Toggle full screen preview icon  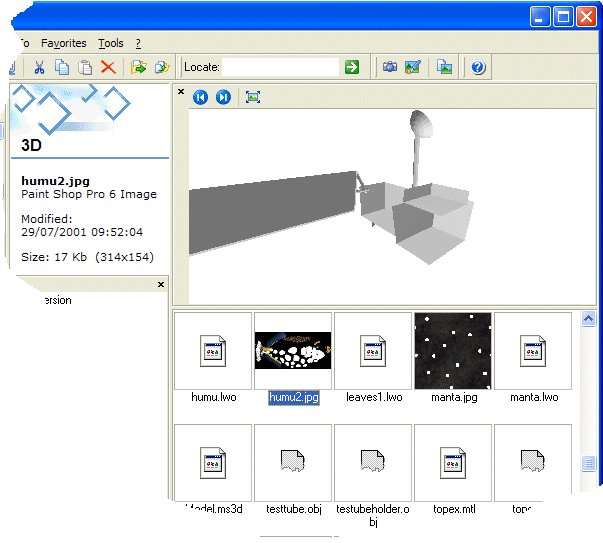point(252,97)
